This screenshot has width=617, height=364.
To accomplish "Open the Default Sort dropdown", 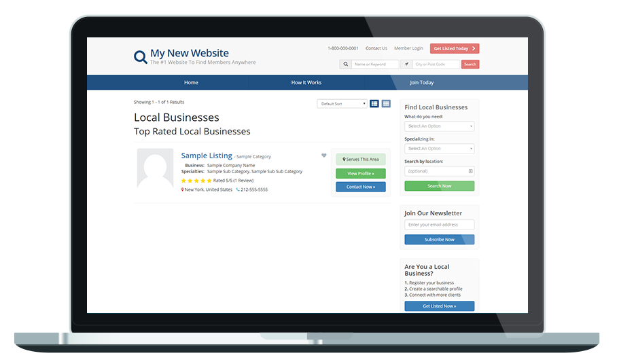I will tap(342, 104).
